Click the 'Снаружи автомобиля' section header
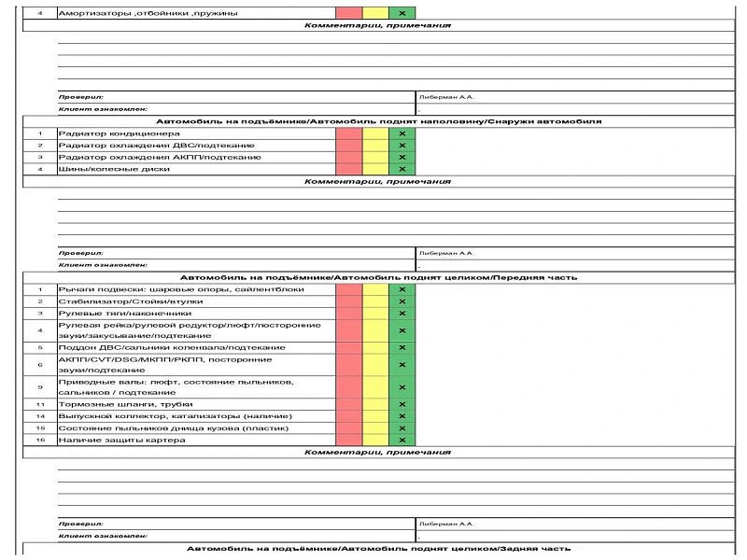Image resolution: width=747 pixels, height=560 pixels. [x=378, y=121]
